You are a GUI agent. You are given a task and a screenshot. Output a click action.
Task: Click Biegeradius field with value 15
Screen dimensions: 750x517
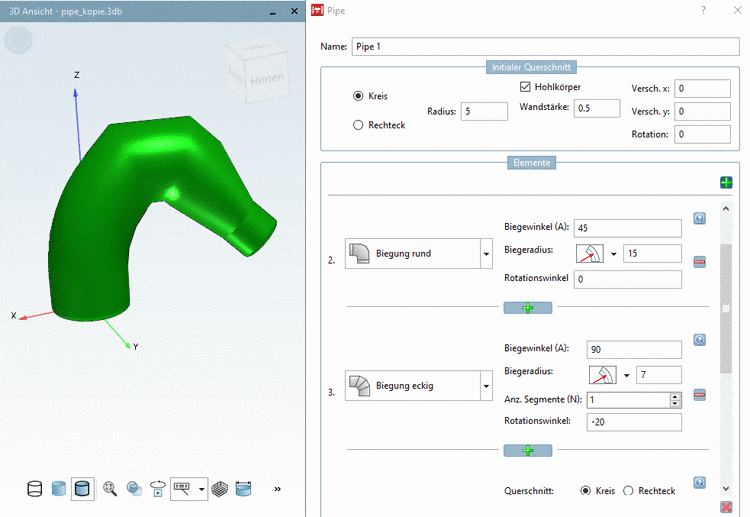coord(652,253)
